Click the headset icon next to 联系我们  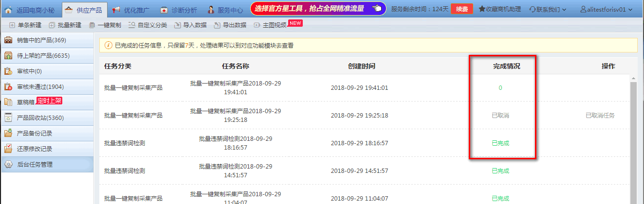tap(532, 9)
